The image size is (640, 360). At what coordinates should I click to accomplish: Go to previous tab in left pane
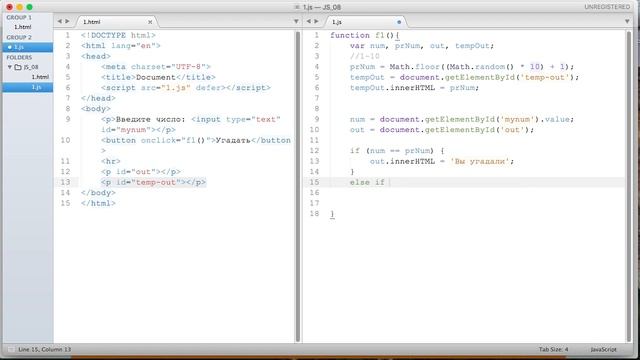60,21
